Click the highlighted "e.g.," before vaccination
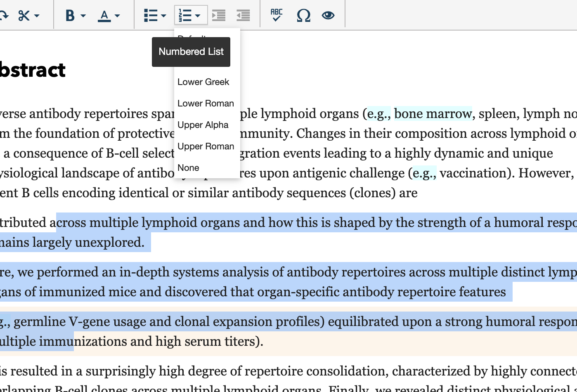The width and height of the screenshot is (577, 392). point(424,173)
